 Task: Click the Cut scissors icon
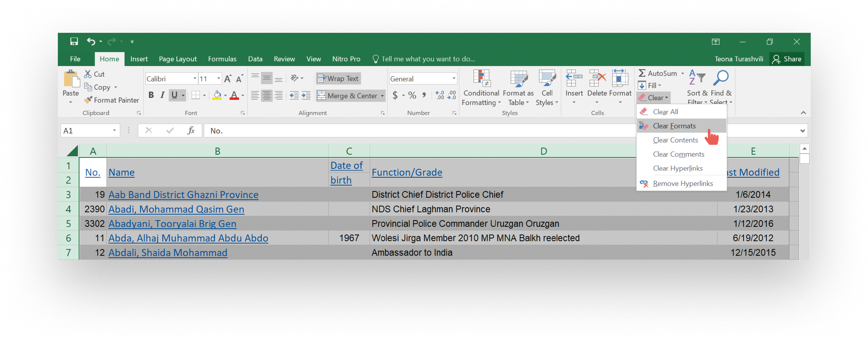tap(88, 74)
